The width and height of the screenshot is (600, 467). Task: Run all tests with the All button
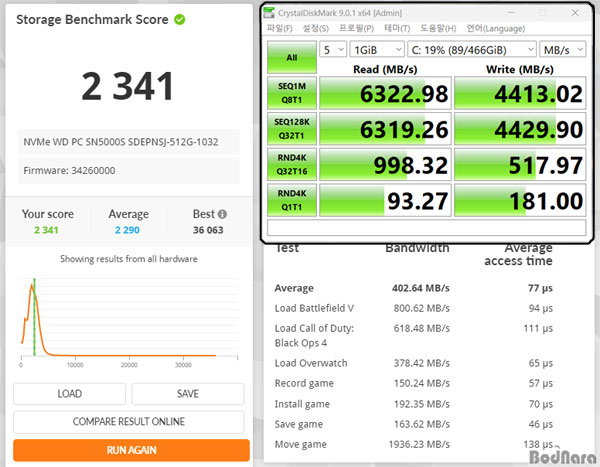coord(291,58)
